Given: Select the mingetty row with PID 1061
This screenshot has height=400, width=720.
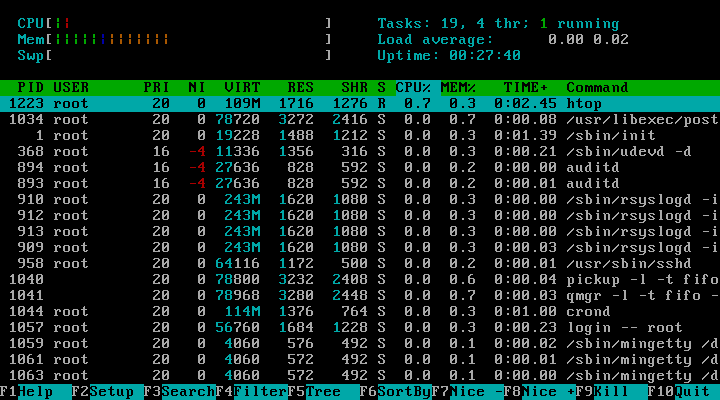Looking at the screenshot, I should click(360, 360).
